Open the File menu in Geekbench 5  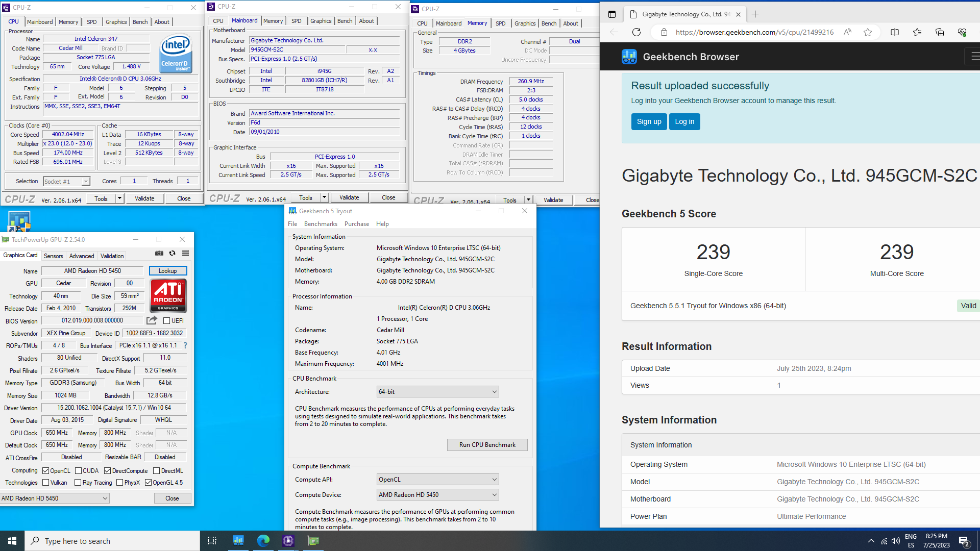[292, 224]
